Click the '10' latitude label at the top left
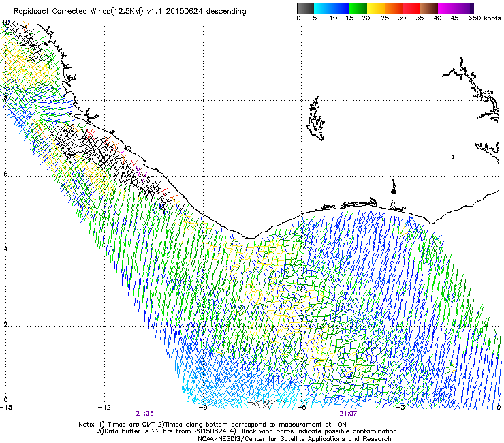Screen dimensions: 504x443 point(5,22)
